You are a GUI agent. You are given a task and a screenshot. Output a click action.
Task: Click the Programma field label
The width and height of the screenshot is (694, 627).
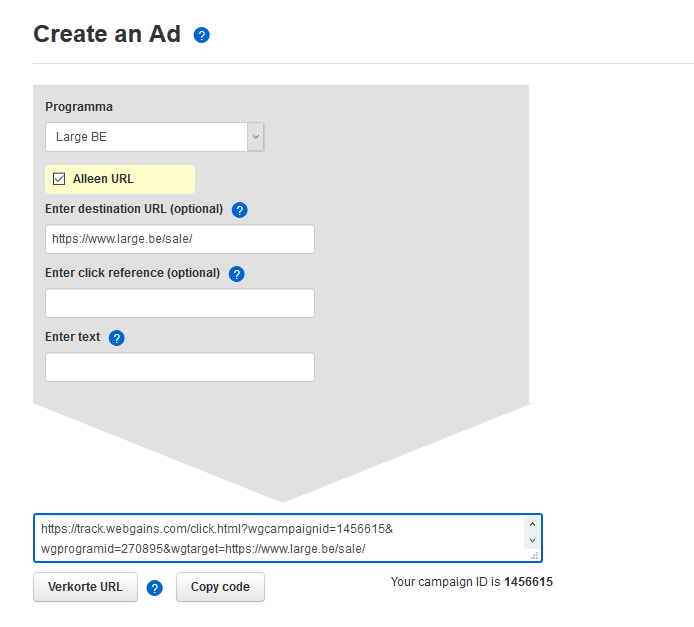pos(79,107)
